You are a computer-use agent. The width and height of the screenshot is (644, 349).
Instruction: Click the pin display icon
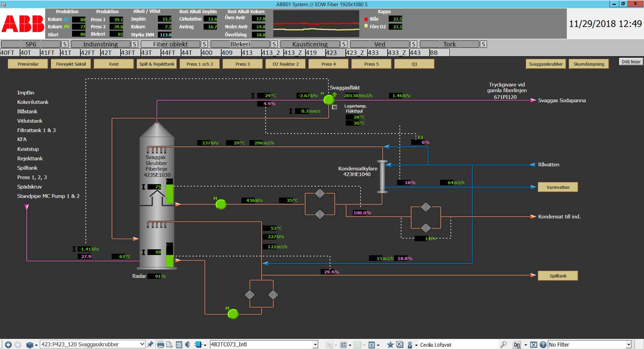point(150,344)
